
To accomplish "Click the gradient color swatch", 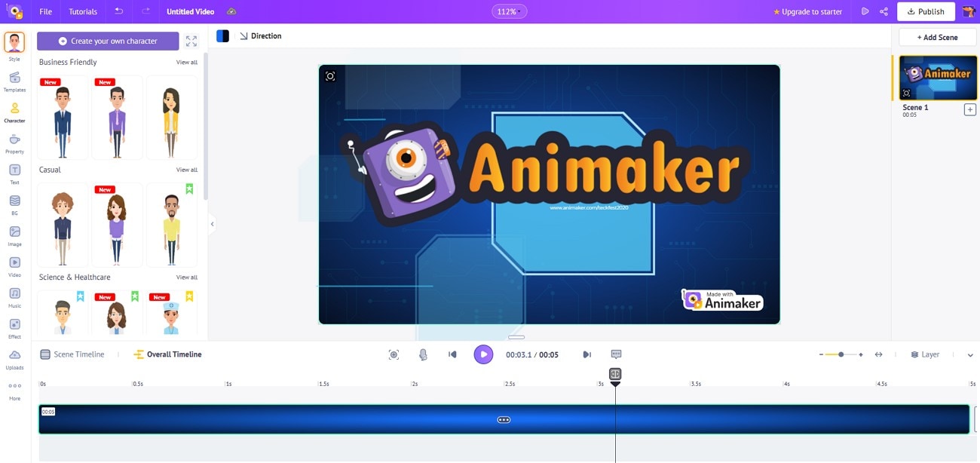I will [x=222, y=35].
